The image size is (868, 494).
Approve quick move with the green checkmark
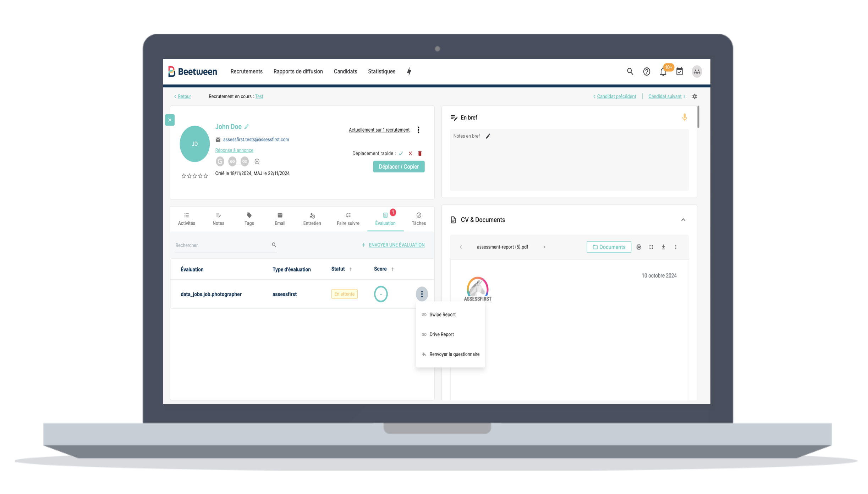point(401,153)
